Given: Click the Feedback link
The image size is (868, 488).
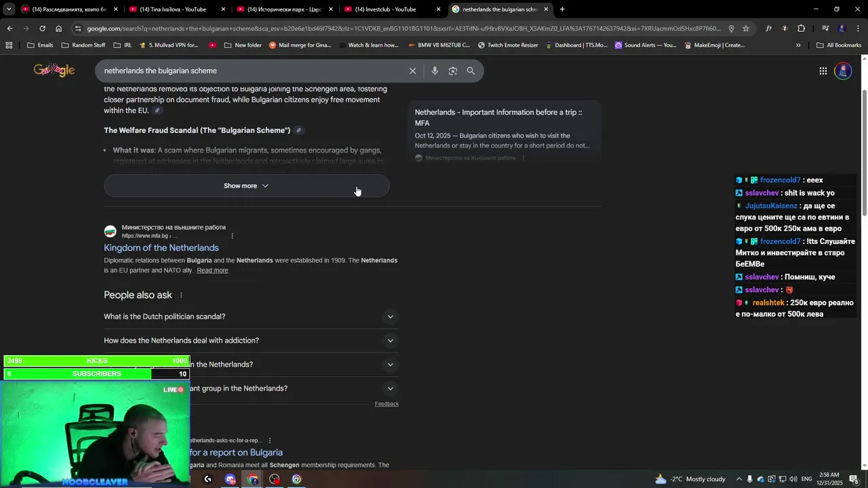Looking at the screenshot, I should [387, 404].
